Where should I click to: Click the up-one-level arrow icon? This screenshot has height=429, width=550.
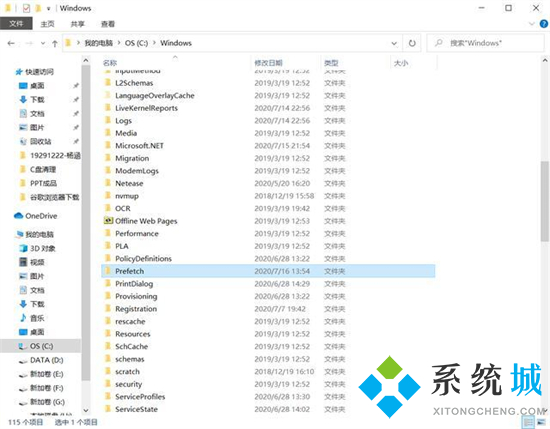55,43
